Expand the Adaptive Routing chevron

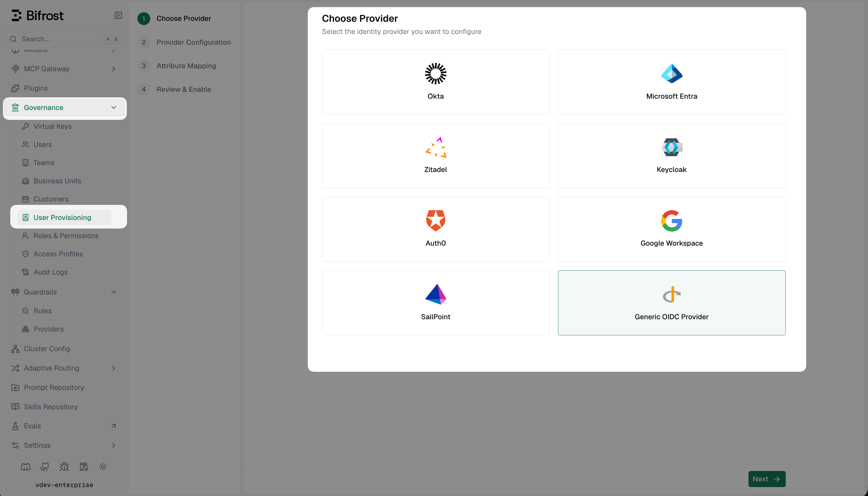[114, 368]
